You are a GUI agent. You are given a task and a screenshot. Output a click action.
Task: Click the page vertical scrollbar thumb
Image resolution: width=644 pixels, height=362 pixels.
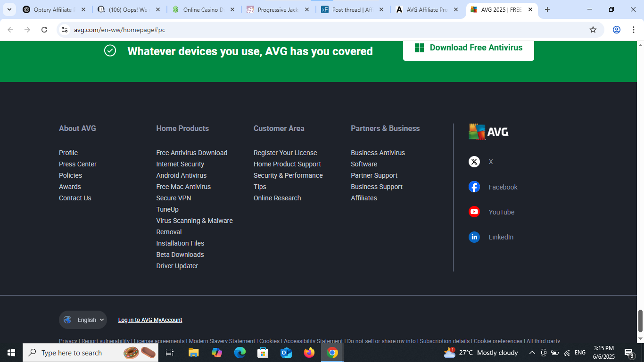coord(640,321)
